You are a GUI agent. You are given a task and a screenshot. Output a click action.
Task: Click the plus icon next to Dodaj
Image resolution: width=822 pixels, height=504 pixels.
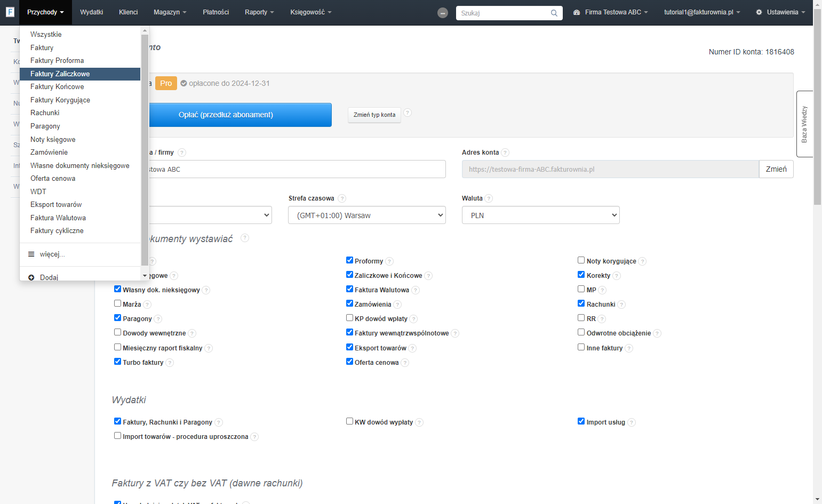(x=31, y=277)
